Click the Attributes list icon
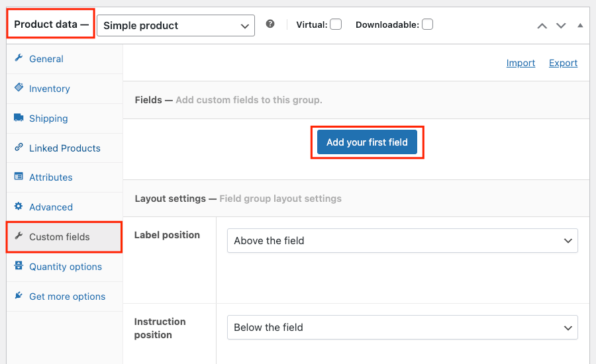The image size is (596, 364). click(19, 176)
